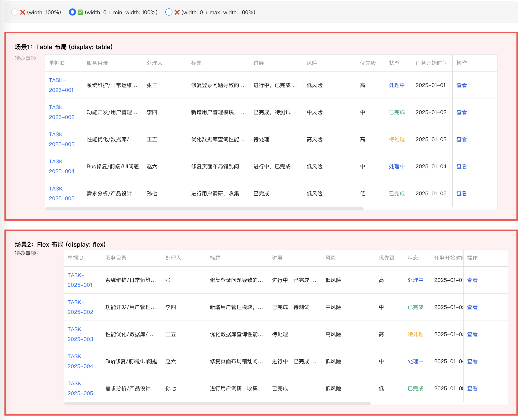
Task: Select the max-width: 100% radio option
Action: [169, 12]
